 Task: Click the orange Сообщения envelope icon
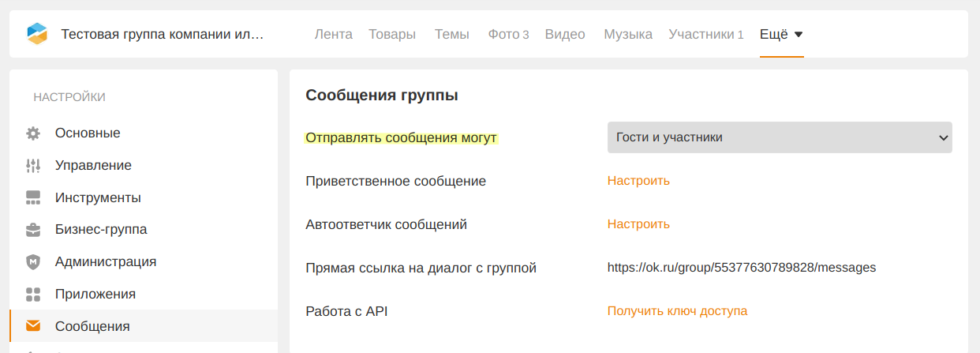point(33,326)
